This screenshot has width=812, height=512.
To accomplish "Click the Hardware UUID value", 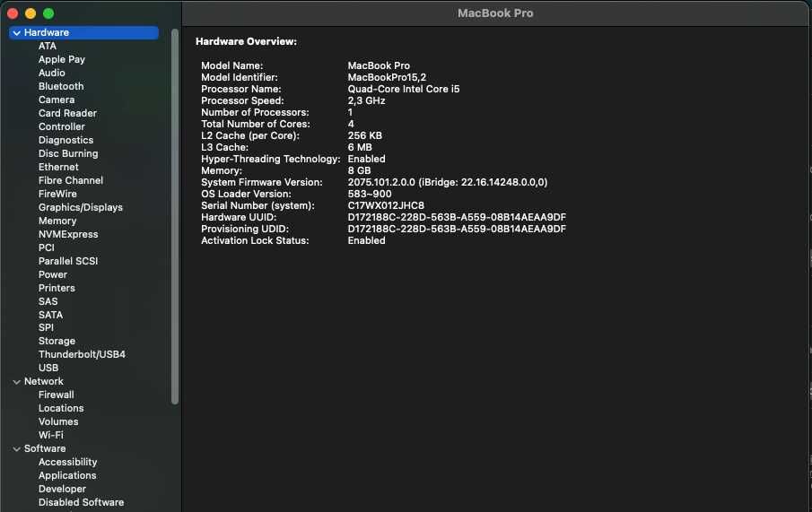I will coord(457,217).
